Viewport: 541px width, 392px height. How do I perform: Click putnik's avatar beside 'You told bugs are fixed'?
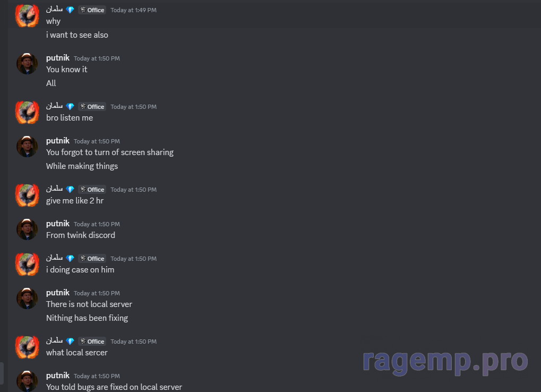click(27, 381)
